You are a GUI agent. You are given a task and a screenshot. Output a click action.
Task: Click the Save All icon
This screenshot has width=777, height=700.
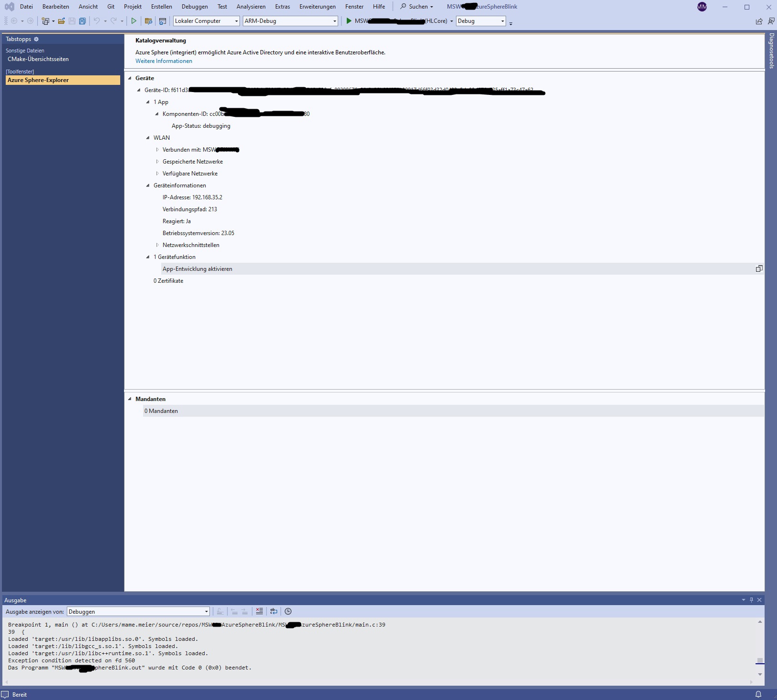click(83, 21)
